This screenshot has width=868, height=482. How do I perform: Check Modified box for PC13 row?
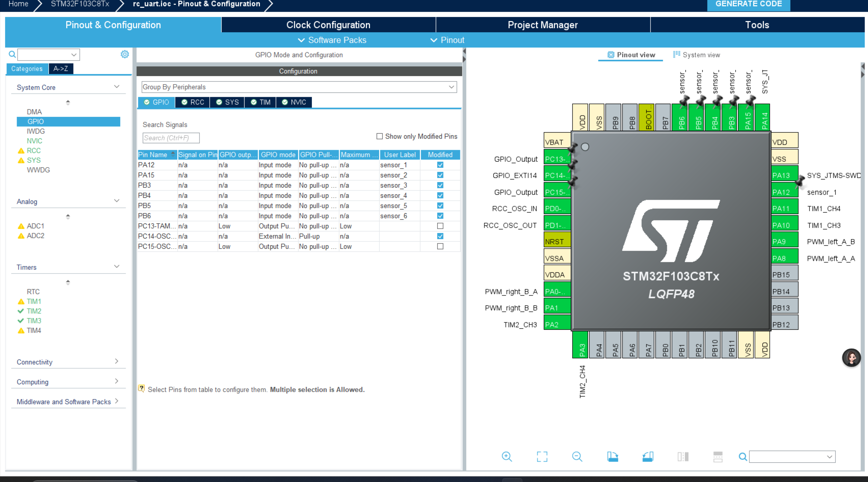(x=440, y=226)
